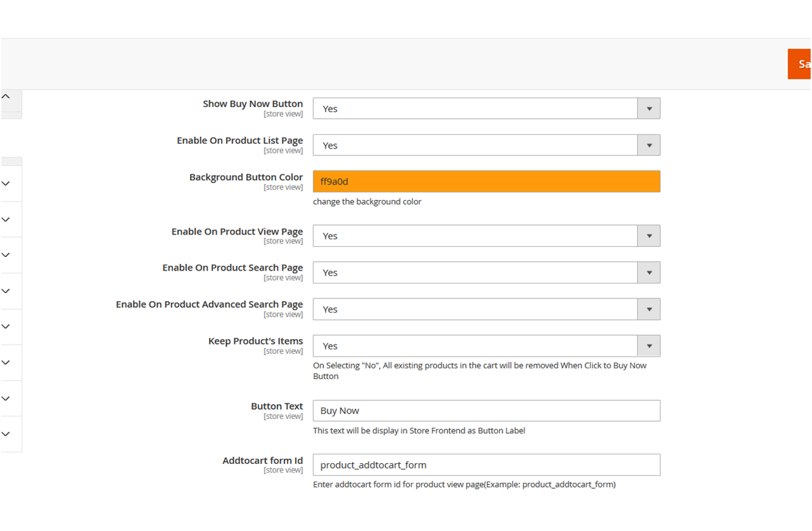
Task: Open the Keep Product's Items dropdown
Action: point(486,347)
